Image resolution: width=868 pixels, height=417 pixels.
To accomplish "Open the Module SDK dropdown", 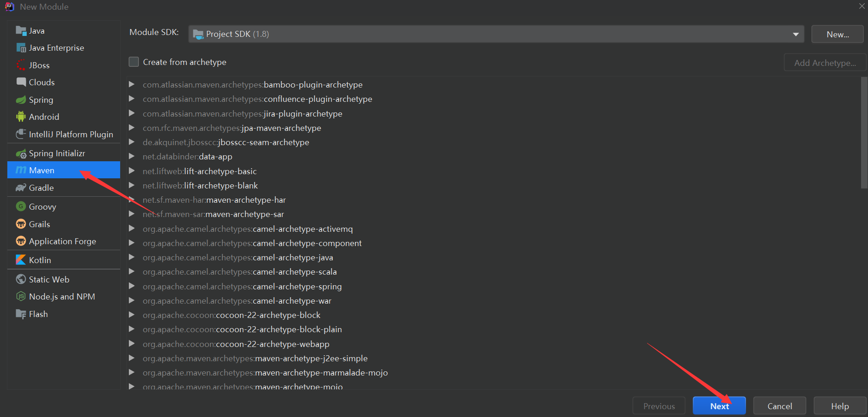I will point(496,34).
